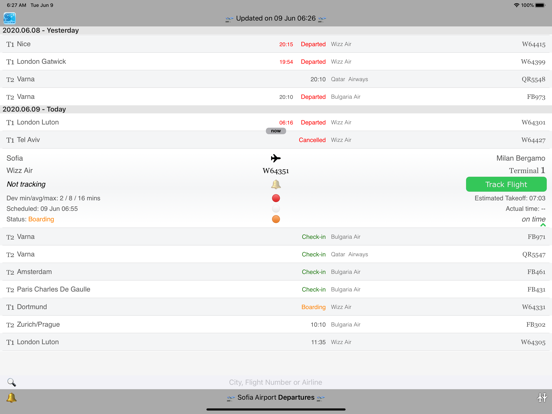Viewport: 552px width, 414px height.
Task: Tap the Scheduled: 09 Jun 06:55 text
Action: click(42, 209)
